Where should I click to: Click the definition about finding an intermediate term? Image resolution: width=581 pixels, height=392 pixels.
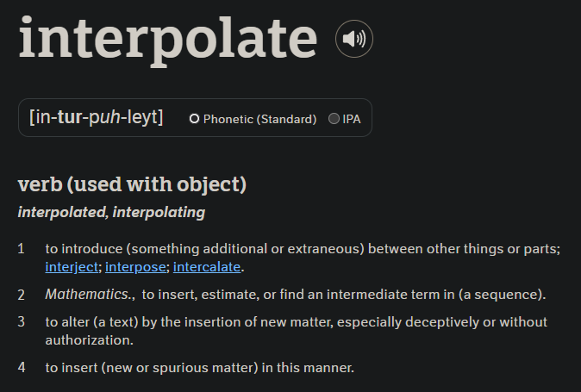[x=344, y=295]
